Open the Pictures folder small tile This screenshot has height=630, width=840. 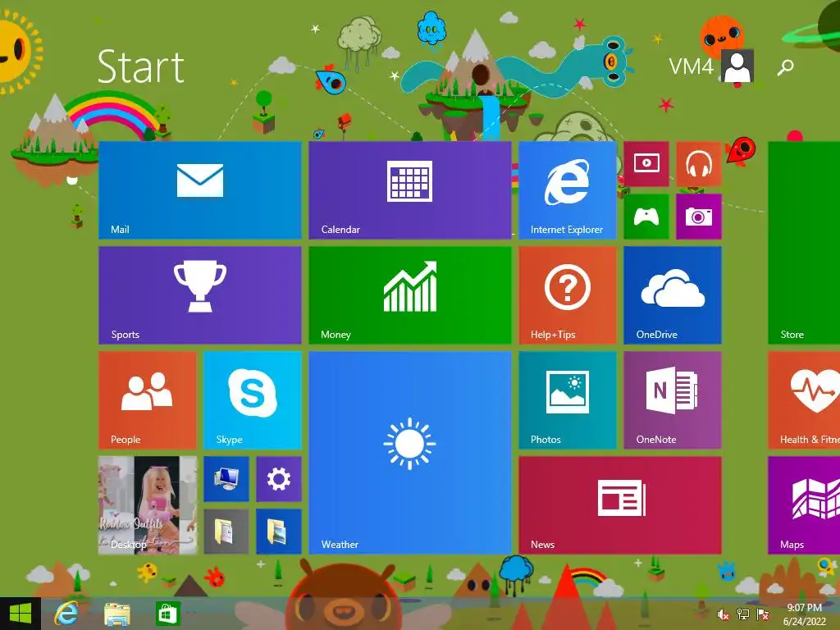279,532
